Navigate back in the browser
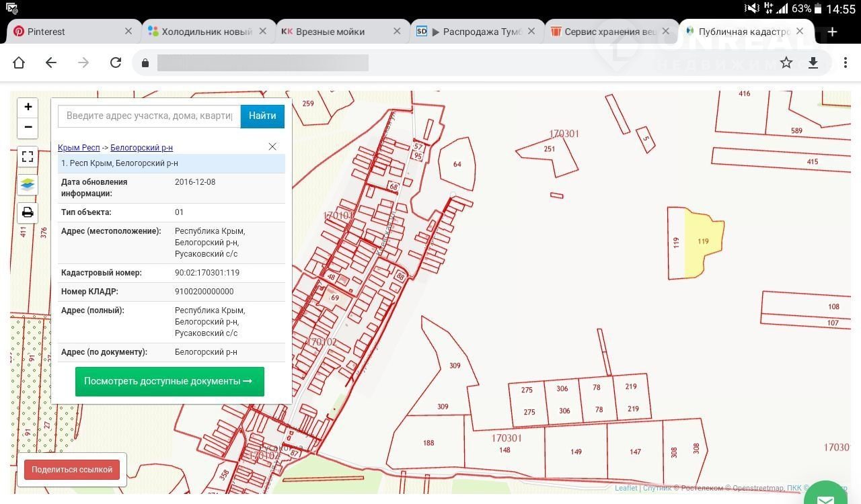This screenshot has width=861, height=504. tap(51, 62)
